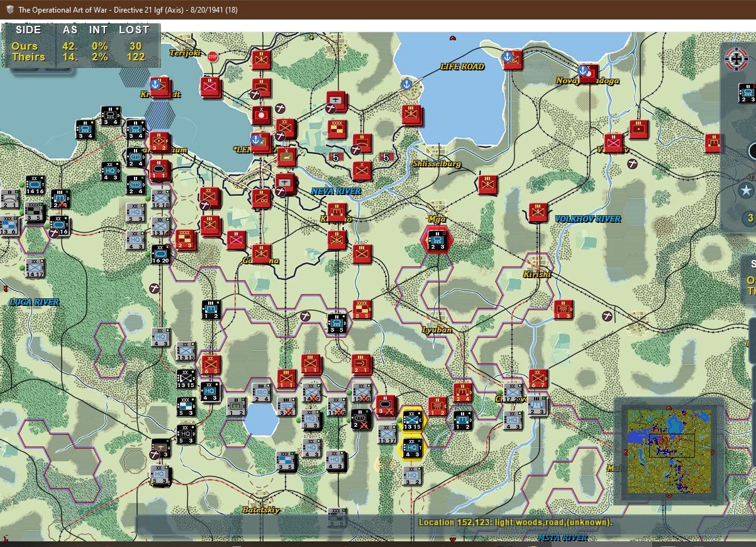Select the Soviet red 2-4 counter west of Chudovo
Screen dimensions: 756x547
tap(462, 393)
